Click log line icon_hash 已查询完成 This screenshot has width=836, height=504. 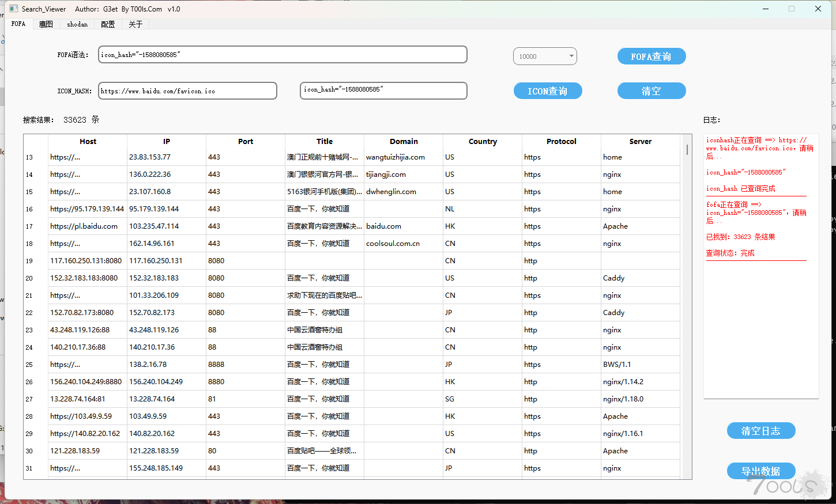pyautogui.click(x=740, y=188)
